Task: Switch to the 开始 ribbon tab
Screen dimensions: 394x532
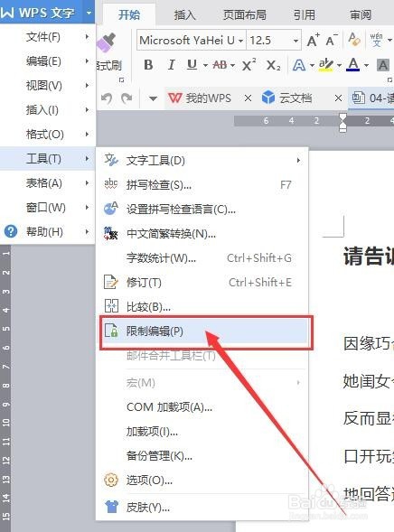Action: (129, 14)
